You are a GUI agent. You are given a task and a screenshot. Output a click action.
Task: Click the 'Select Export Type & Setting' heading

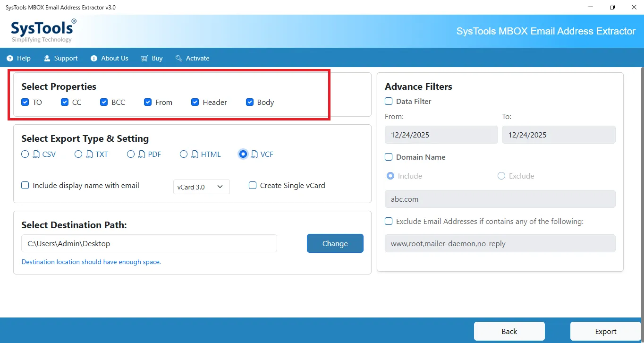(85, 138)
